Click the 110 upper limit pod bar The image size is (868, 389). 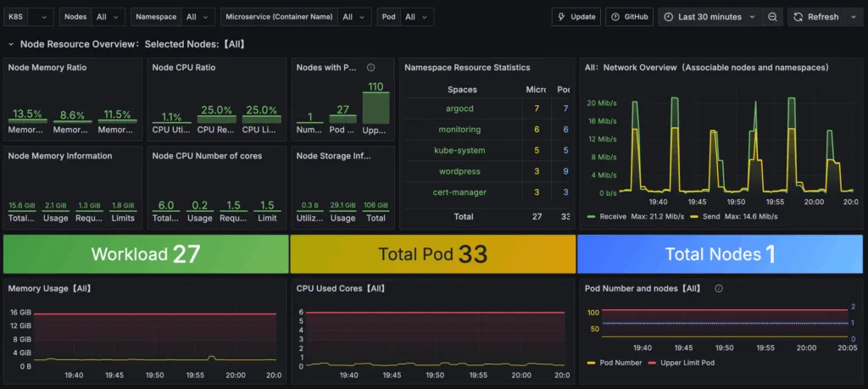pyautogui.click(x=376, y=108)
